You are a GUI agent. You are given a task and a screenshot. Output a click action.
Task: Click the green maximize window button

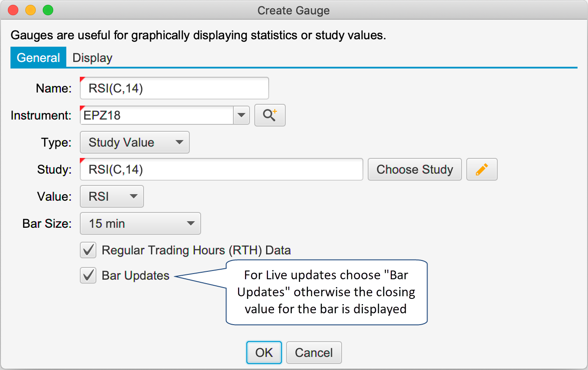48,10
